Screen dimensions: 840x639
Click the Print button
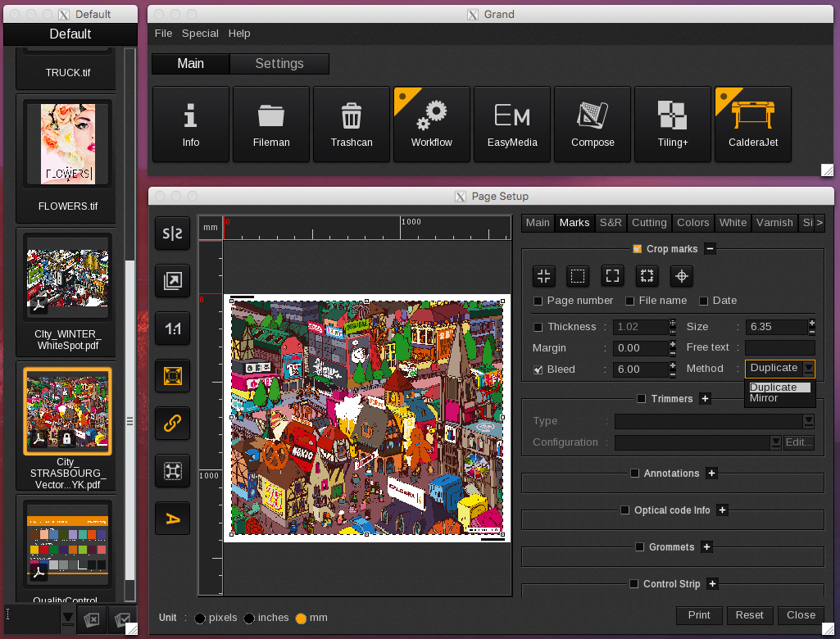click(699, 615)
